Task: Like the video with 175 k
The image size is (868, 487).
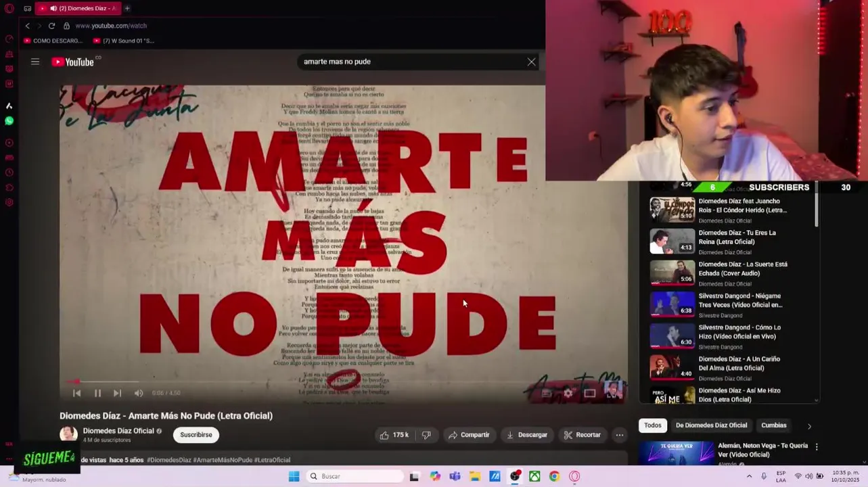Action: pos(394,435)
